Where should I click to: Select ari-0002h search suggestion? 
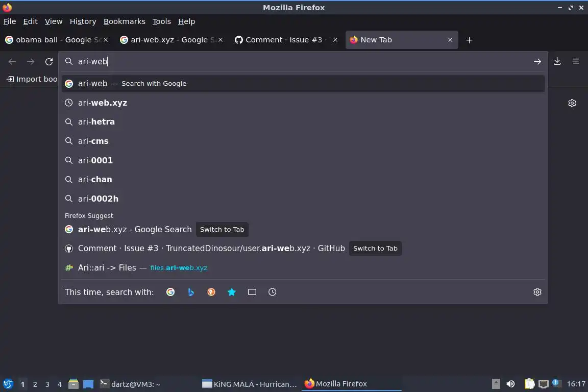click(x=303, y=199)
